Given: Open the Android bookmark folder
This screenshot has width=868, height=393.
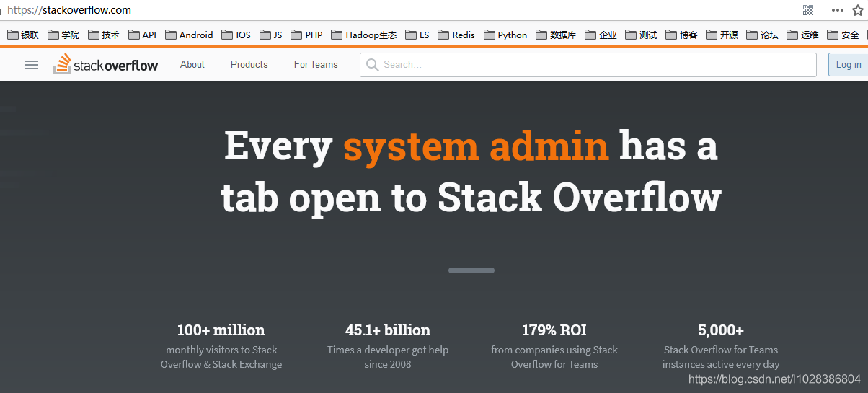Looking at the screenshot, I should coord(189,35).
